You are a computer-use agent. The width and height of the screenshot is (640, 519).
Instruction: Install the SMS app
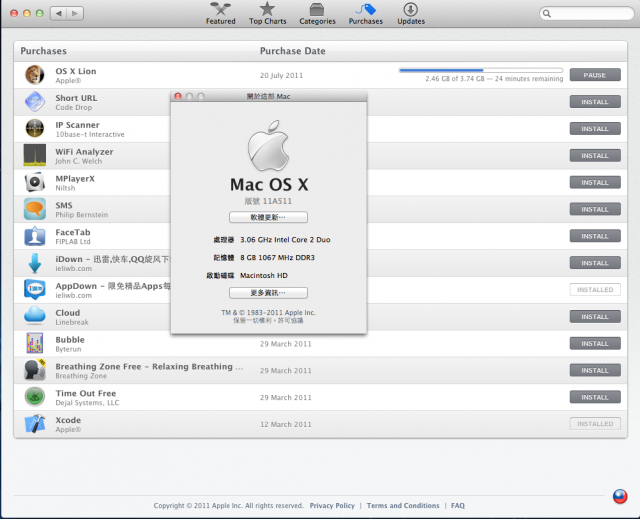click(x=595, y=209)
